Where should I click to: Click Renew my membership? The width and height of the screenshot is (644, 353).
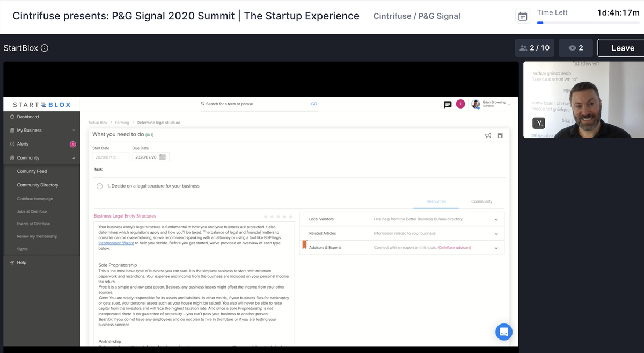(37, 236)
